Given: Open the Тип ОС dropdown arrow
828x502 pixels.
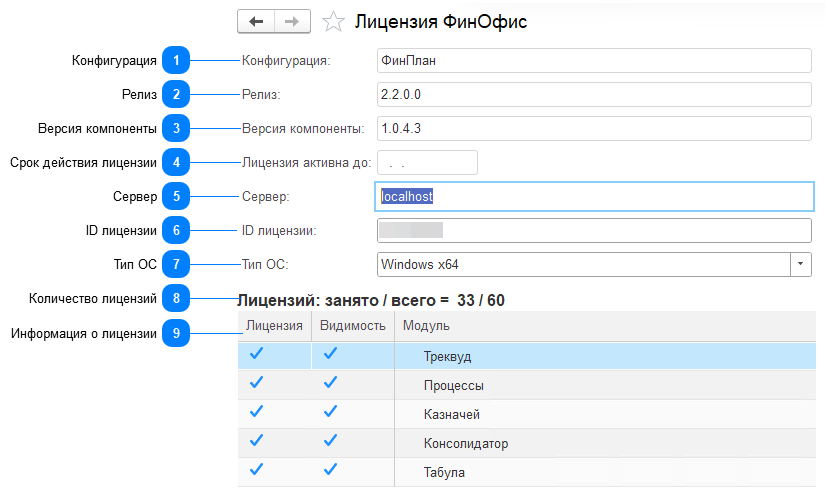Looking at the screenshot, I should pos(801,264).
